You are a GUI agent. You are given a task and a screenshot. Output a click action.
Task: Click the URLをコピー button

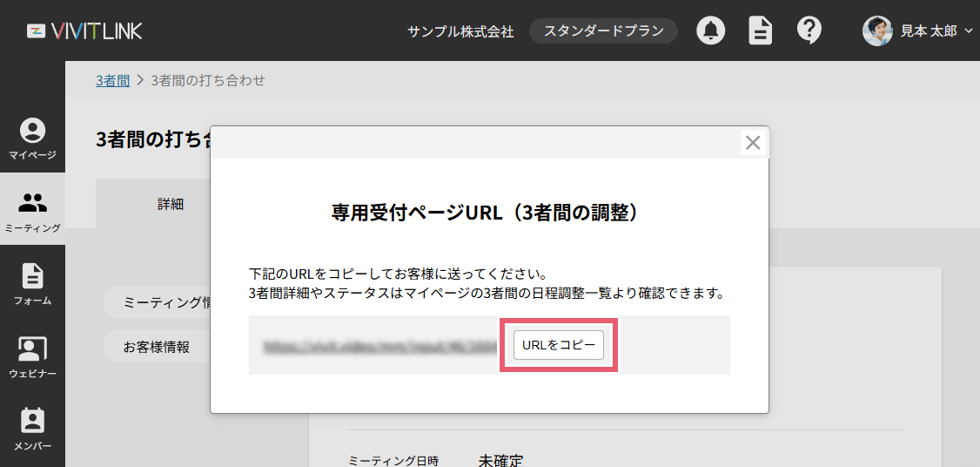pyautogui.click(x=558, y=345)
